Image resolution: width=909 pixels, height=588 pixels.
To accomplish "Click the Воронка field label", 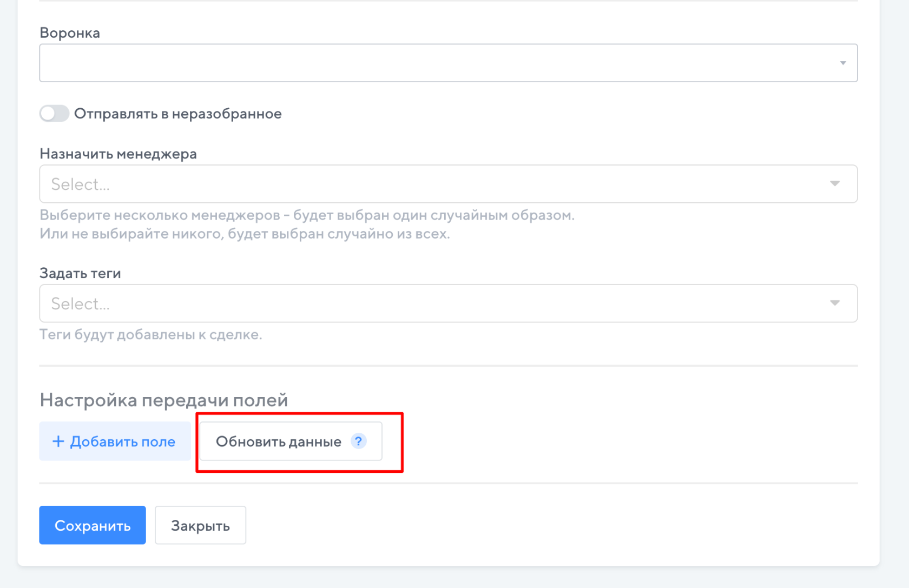I will click(70, 33).
